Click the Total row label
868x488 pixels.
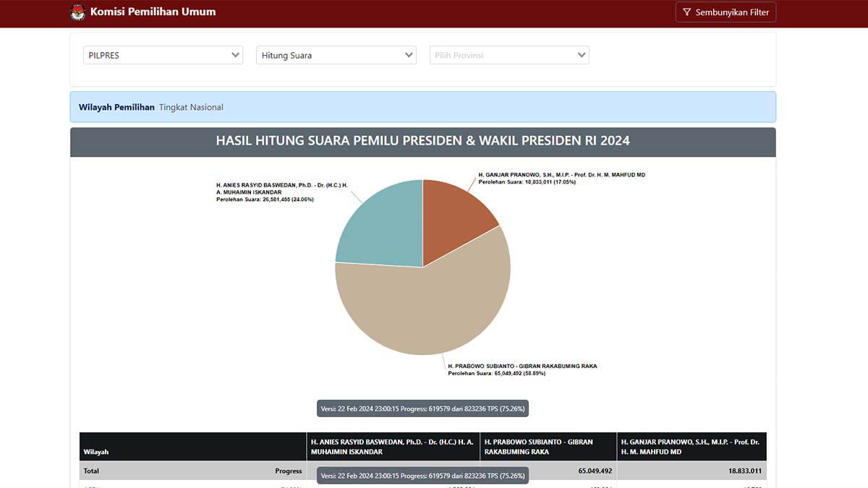coord(91,471)
